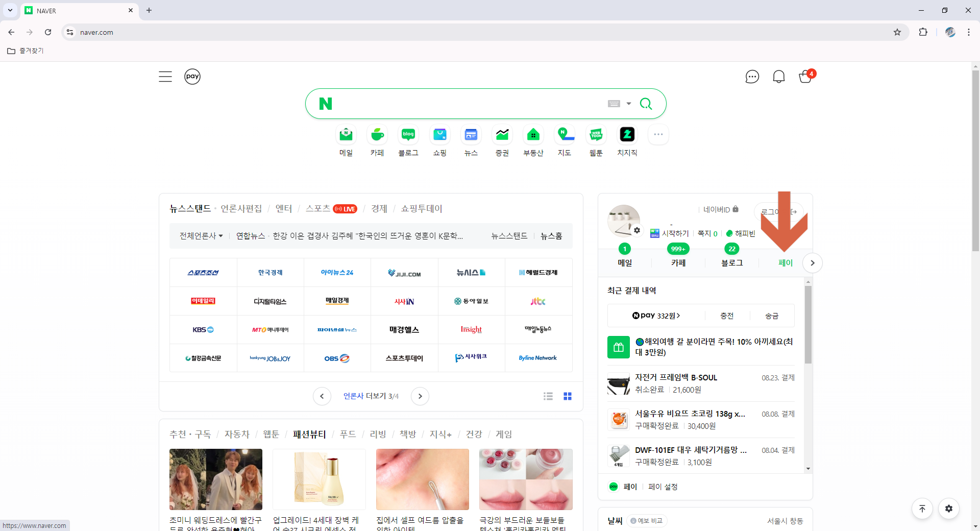Screen dimensions: 980x531
Task: Open the 카페 shortcut icon
Action: (377, 135)
